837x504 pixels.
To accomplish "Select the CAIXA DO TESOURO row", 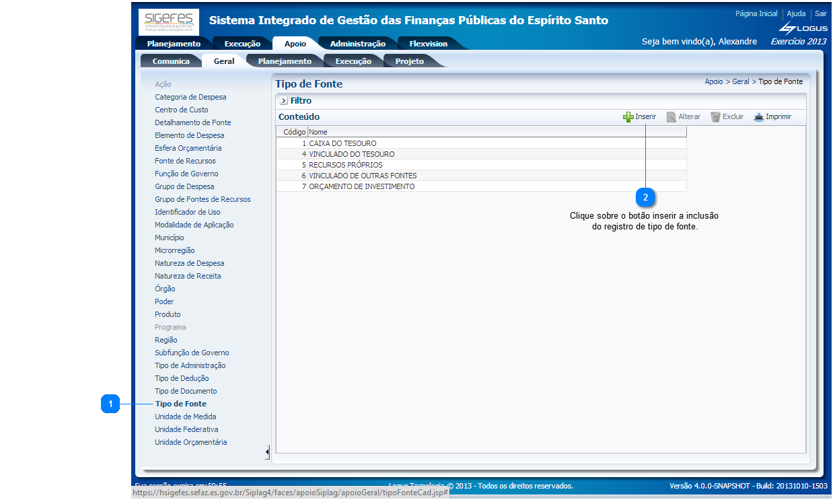I will pos(342,143).
